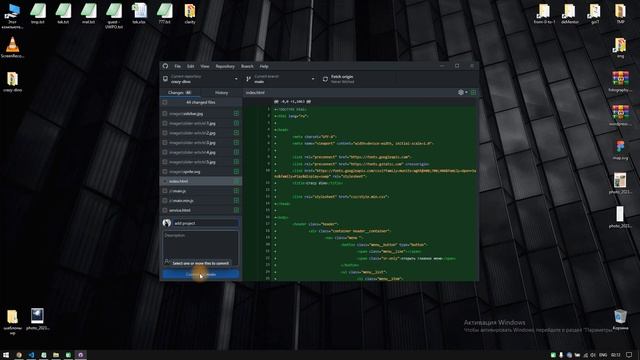The image size is (640, 360).
Task: Click the GitHub Desktop logo in the title bar
Action: tap(165, 66)
